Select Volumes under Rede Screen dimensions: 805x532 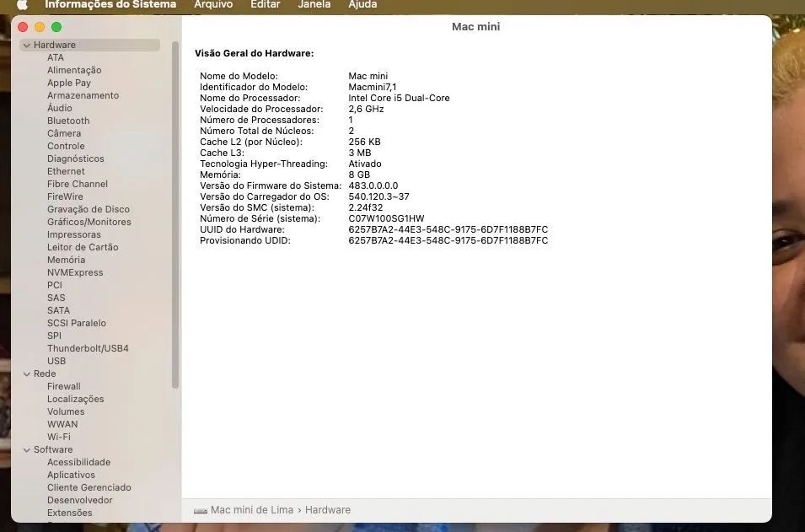point(66,411)
